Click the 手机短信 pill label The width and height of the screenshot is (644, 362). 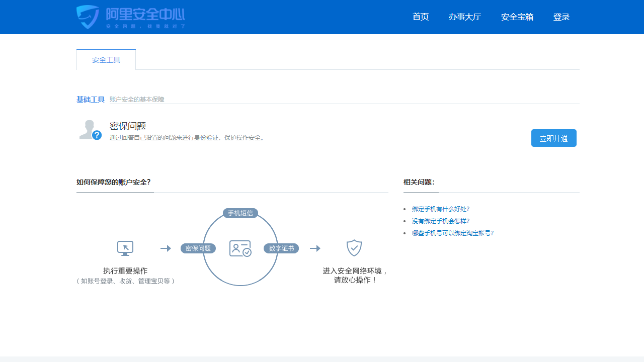240,213
